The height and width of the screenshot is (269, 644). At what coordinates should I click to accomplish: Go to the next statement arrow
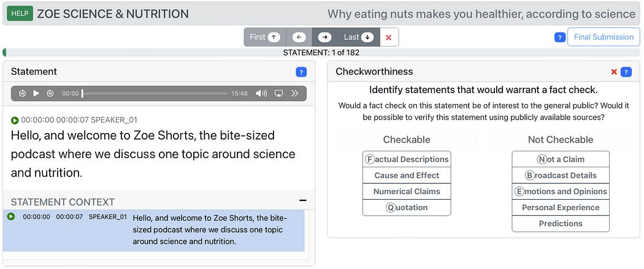tap(325, 37)
